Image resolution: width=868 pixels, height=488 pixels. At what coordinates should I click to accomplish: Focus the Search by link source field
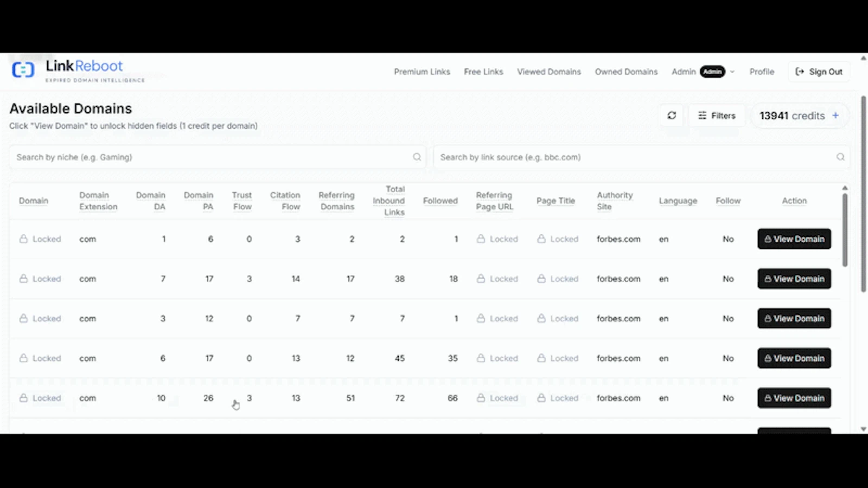pyautogui.click(x=641, y=157)
